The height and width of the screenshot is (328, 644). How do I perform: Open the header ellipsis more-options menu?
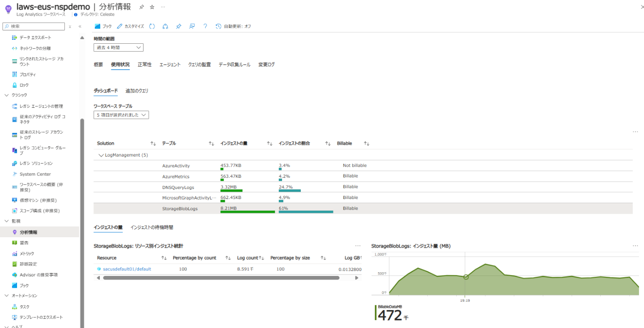(x=163, y=7)
